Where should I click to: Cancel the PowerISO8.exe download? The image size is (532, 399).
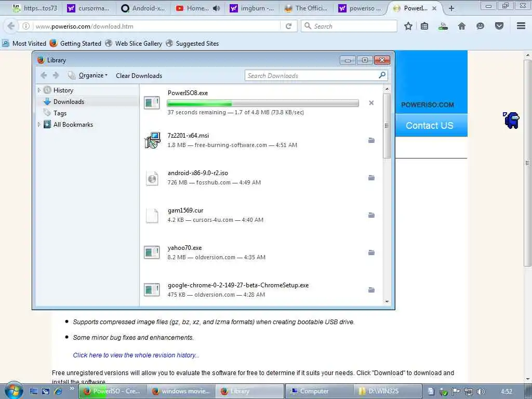click(x=371, y=103)
